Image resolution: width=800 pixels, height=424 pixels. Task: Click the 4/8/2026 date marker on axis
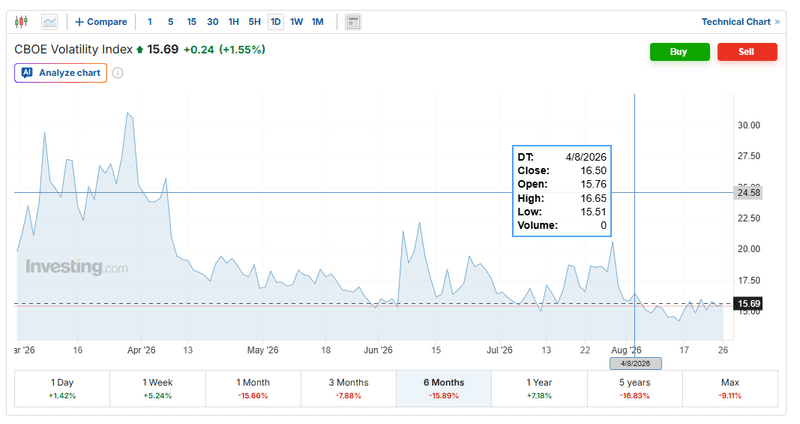[635, 363]
